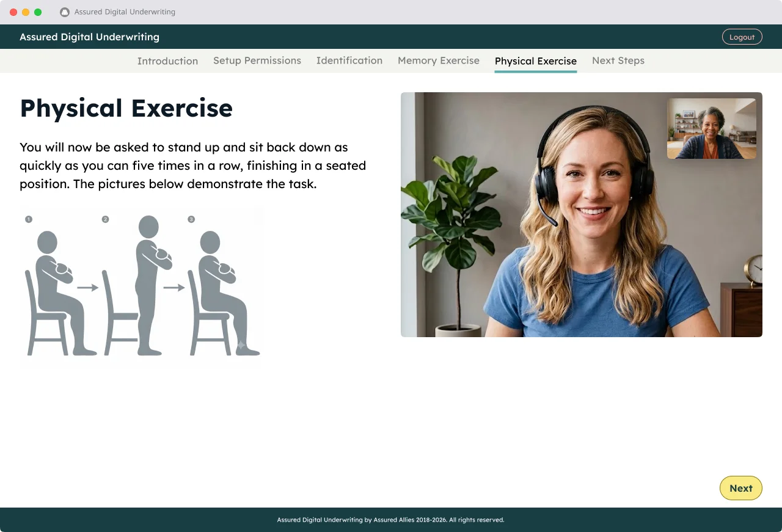
Task: Click the red close window button
Action: (x=13, y=12)
